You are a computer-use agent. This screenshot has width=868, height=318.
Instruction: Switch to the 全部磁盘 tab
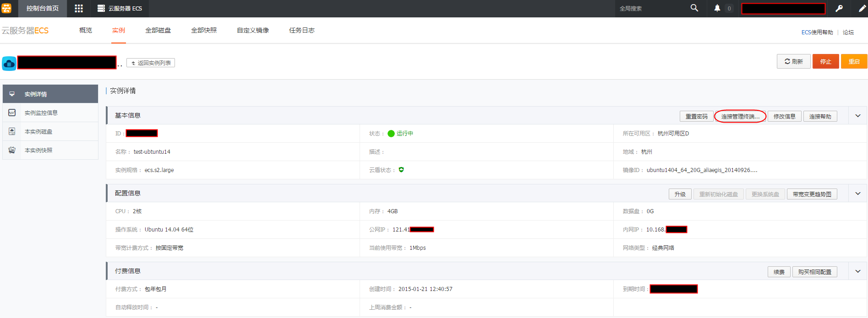click(x=158, y=30)
